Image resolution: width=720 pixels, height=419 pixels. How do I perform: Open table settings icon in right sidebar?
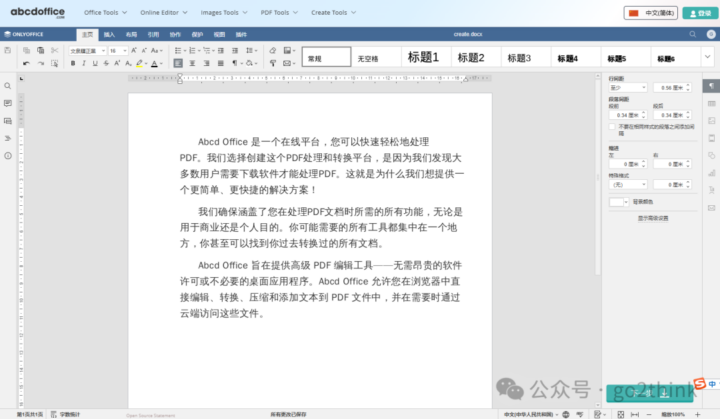(x=711, y=103)
